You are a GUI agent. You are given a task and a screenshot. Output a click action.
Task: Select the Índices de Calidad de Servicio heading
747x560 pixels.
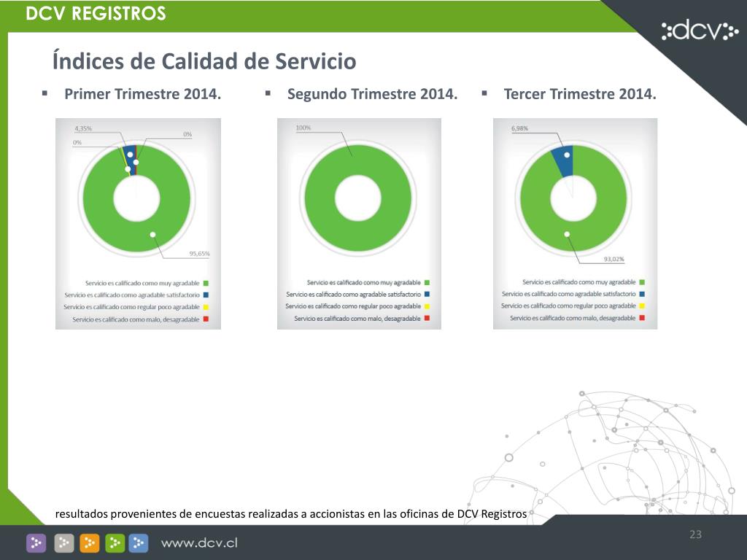(204, 61)
